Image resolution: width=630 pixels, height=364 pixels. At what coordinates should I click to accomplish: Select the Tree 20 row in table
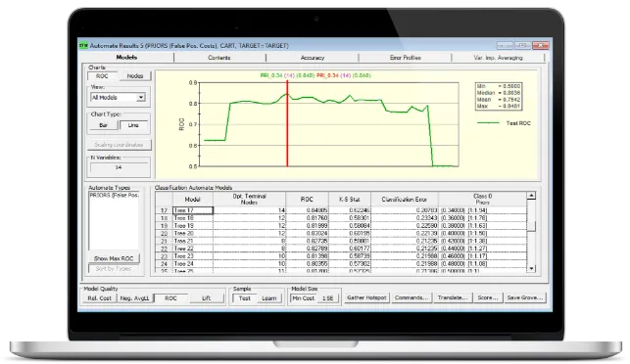341,234
